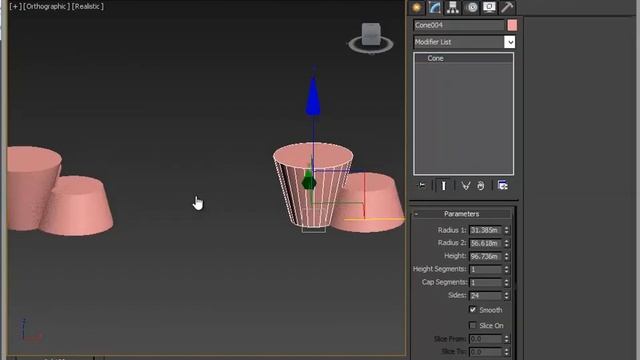This screenshot has width=640, height=360.
Task: Click the Slice From spinner arrows
Action: coord(507,339)
